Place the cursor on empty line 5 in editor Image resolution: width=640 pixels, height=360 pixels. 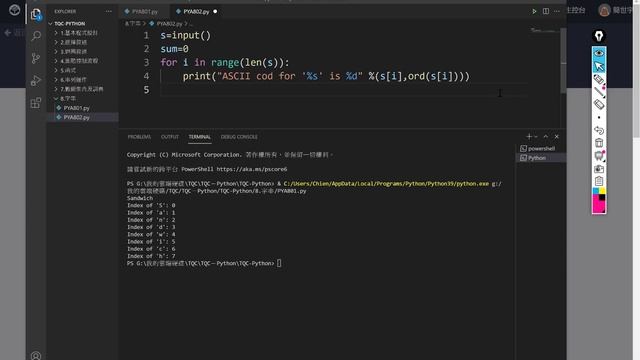point(344,90)
